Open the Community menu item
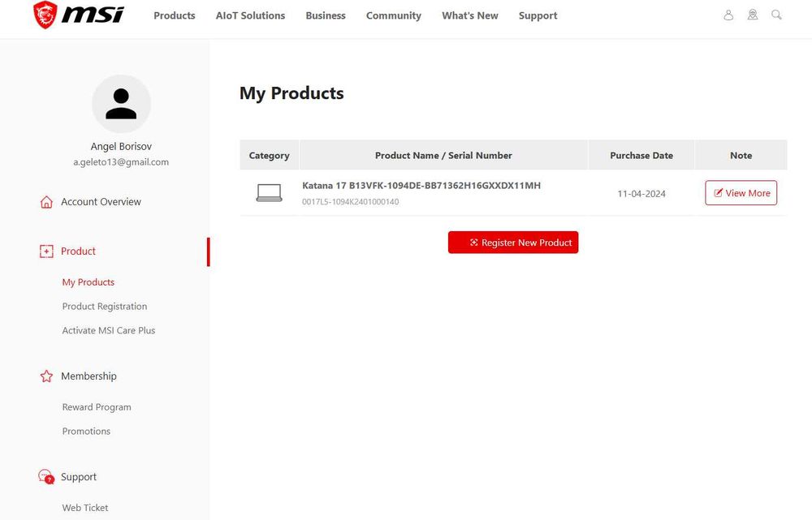812x520 pixels. point(394,15)
